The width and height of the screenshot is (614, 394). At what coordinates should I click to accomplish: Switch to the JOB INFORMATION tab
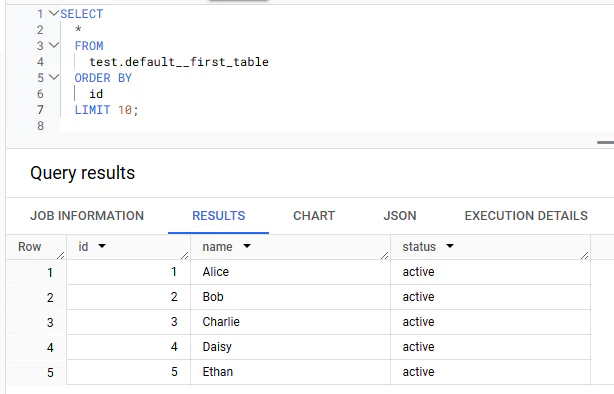[87, 215]
